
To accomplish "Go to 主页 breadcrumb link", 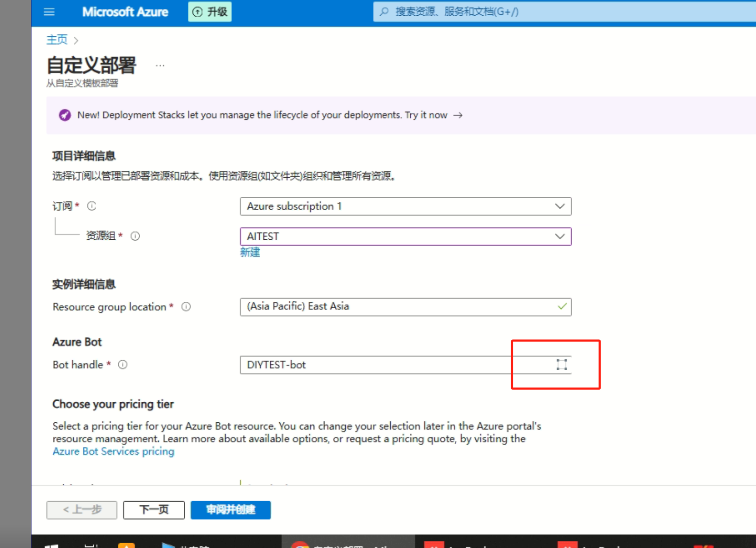I will click(x=57, y=40).
